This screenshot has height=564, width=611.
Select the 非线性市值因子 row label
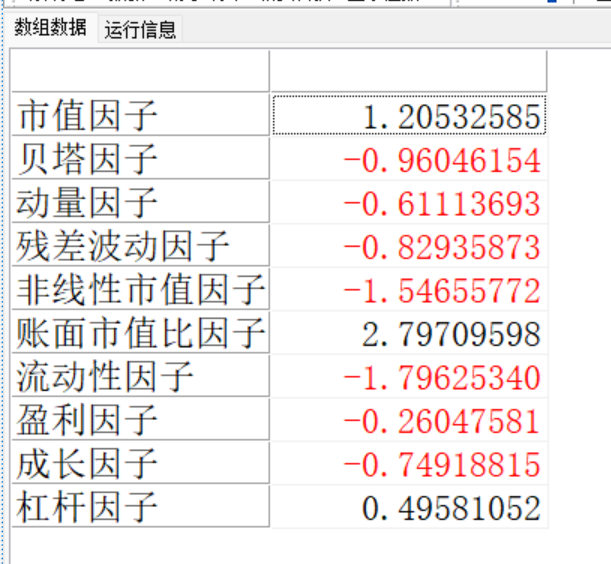pyautogui.click(x=140, y=291)
